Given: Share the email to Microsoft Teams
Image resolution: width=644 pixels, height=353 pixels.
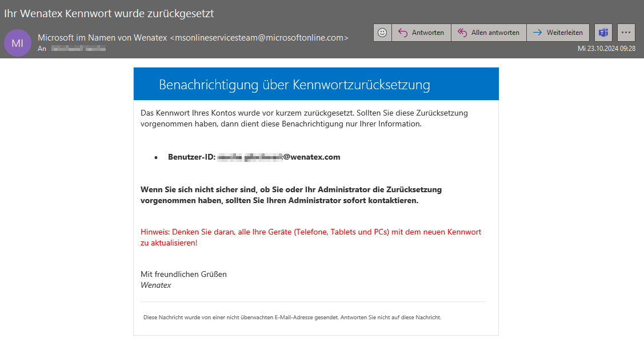Looking at the screenshot, I should (x=603, y=33).
